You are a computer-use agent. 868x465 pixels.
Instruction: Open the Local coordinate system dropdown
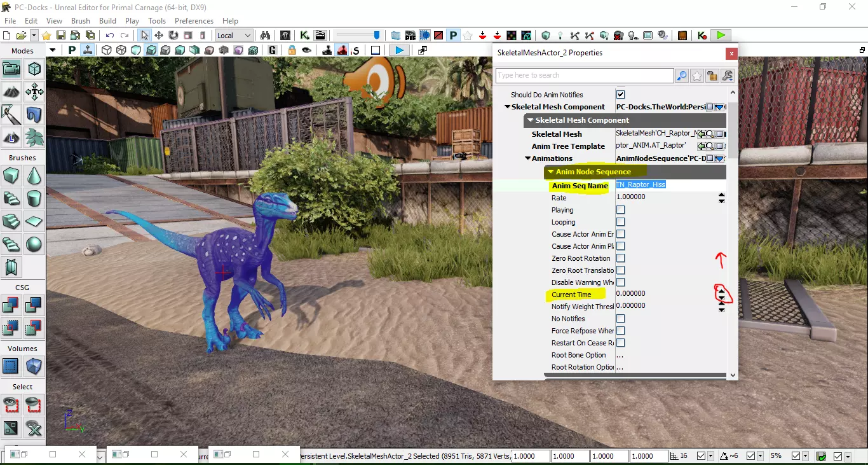(234, 36)
